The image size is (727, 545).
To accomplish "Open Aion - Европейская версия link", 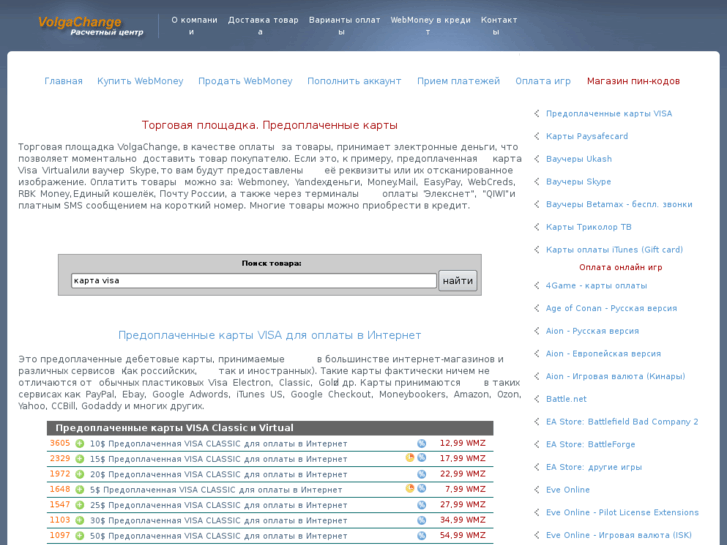I will [x=603, y=354].
